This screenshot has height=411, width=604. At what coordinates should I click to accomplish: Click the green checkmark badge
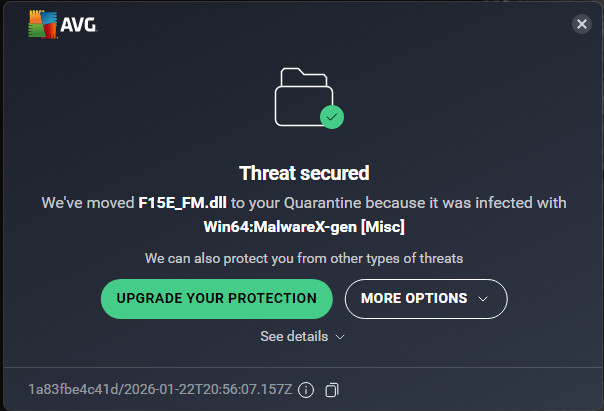click(x=332, y=117)
